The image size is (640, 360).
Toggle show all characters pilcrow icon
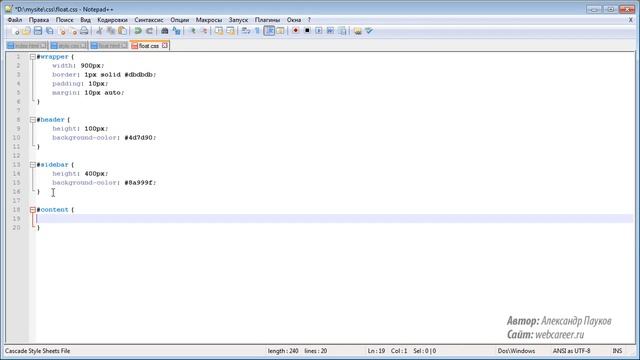click(257, 31)
